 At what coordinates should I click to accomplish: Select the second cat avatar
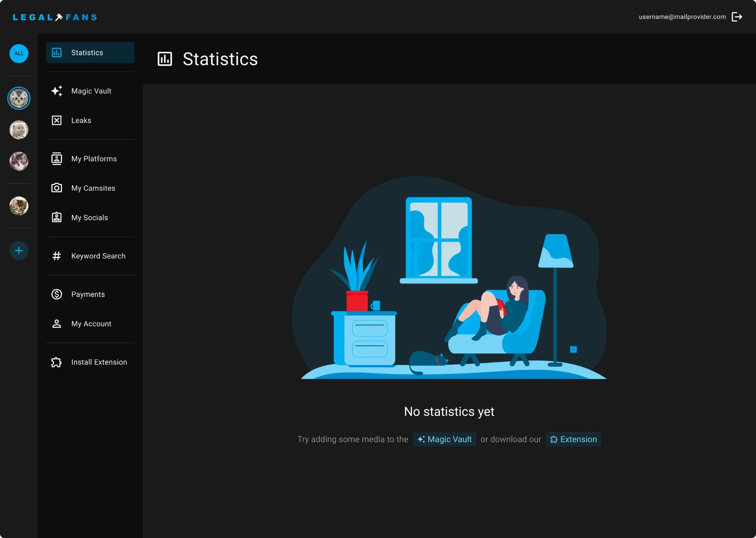pos(19,130)
